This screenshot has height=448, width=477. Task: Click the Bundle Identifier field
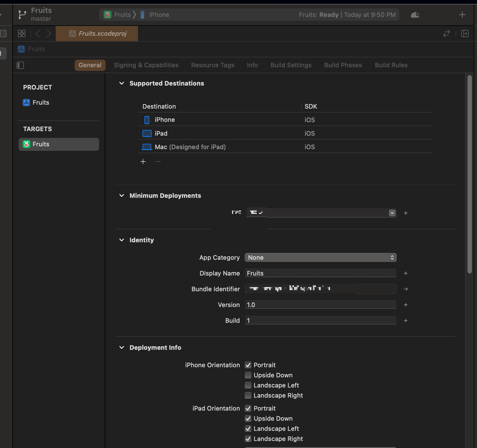(x=321, y=289)
